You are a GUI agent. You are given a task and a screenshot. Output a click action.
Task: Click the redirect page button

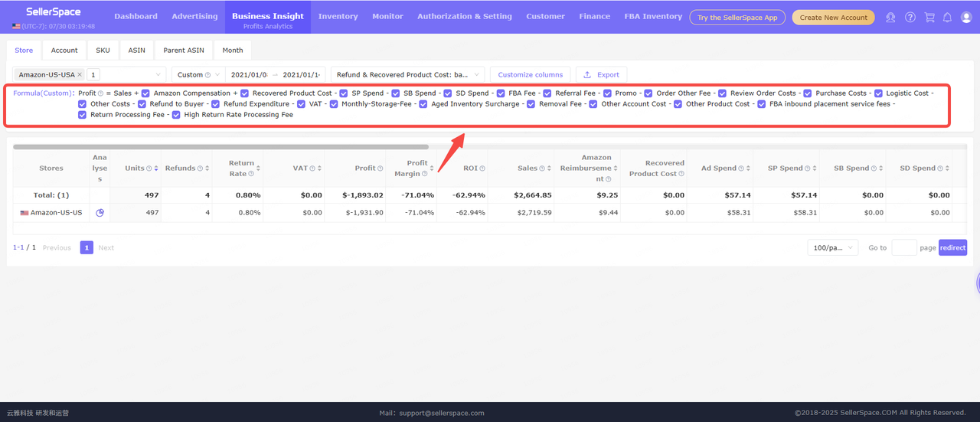pos(952,247)
